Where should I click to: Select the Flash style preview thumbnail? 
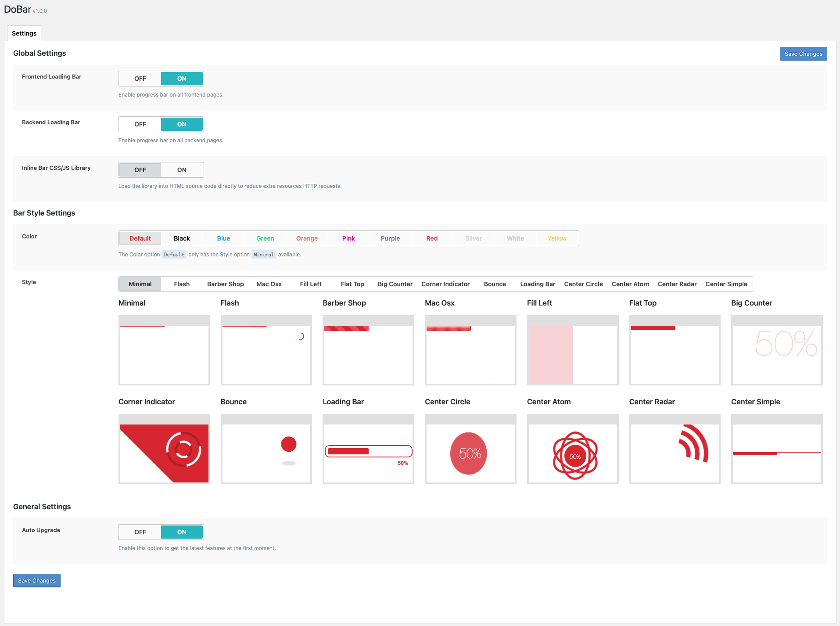coord(266,350)
